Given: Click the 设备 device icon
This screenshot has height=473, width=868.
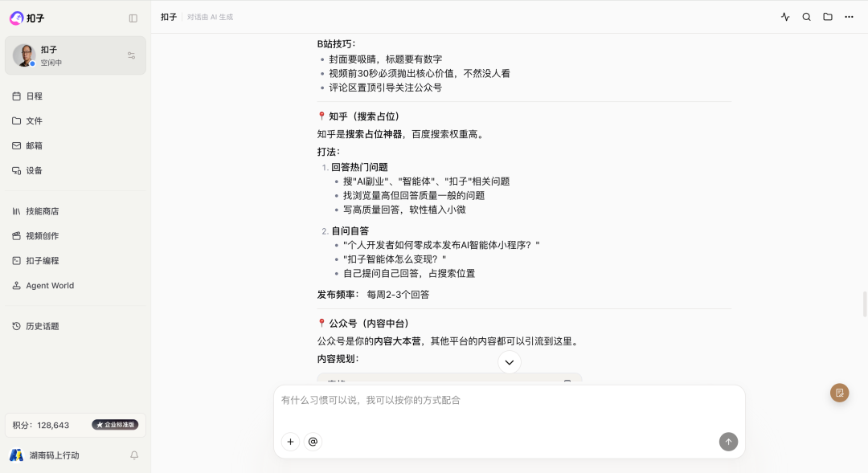Looking at the screenshot, I should (17, 170).
